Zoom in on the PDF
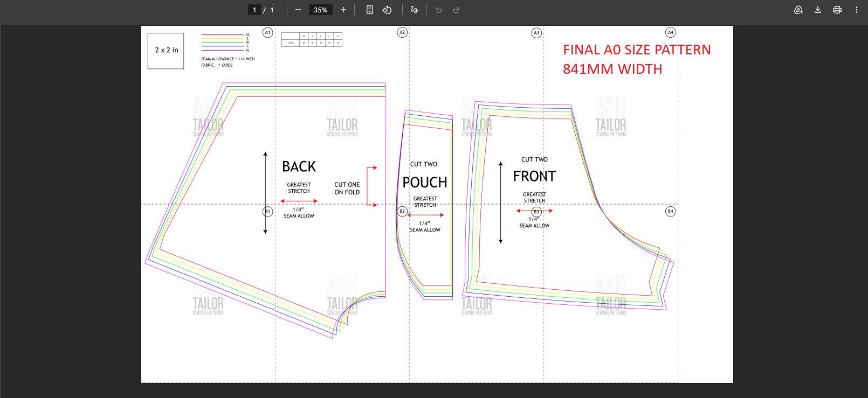 pos(343,10)
